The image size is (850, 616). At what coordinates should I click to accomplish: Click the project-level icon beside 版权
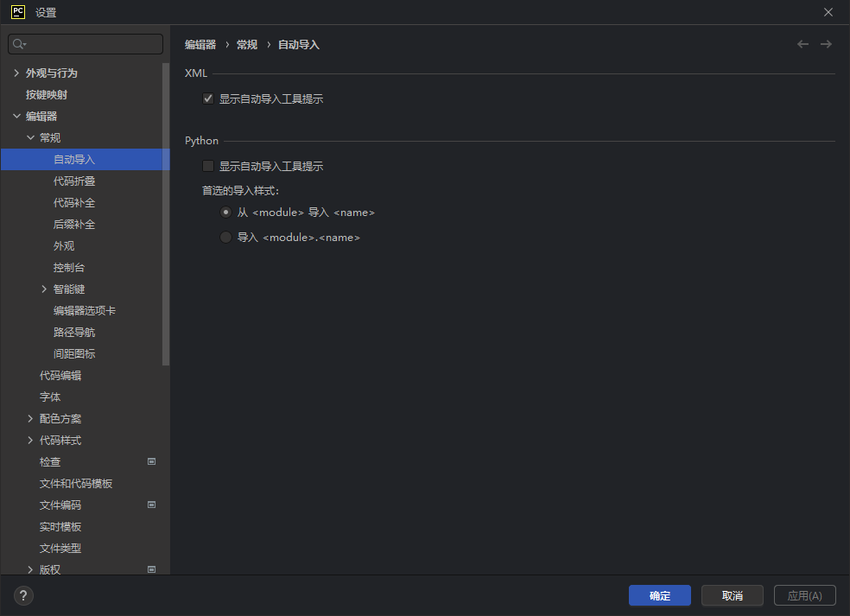click(x=152, y=569)
